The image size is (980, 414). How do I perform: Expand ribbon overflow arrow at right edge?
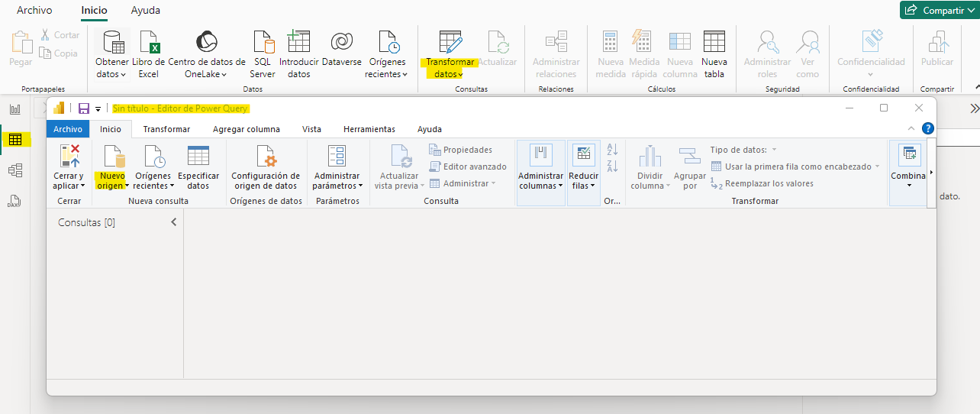point(932,173)
